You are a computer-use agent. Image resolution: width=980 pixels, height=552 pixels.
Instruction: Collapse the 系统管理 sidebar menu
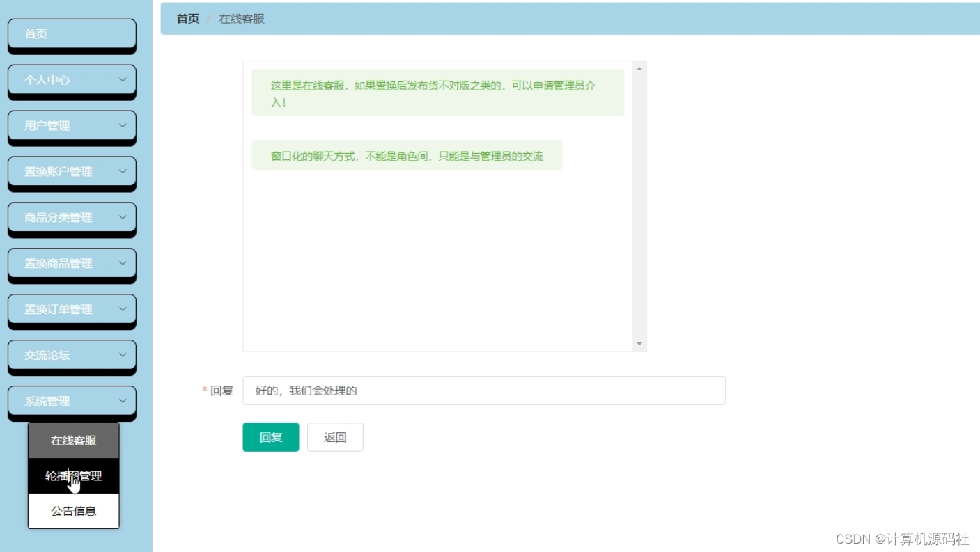pyautogui.click(x=72, y=401)
